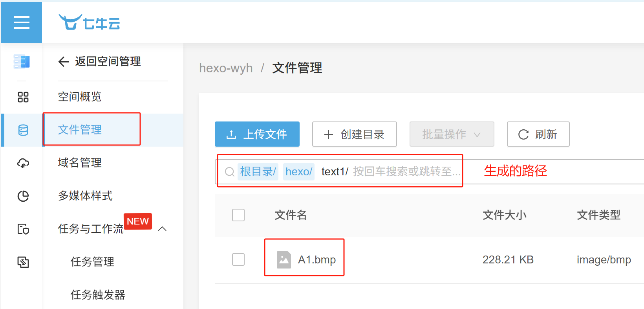Viewport: 644px width, 309px height.
Task: Click the 上传文件 button
Action: click(257, 134)
